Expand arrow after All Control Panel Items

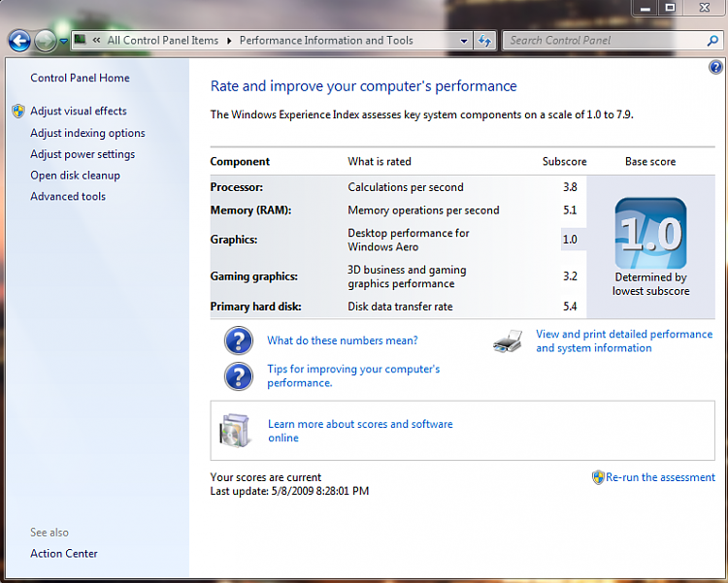pos(229,41)
